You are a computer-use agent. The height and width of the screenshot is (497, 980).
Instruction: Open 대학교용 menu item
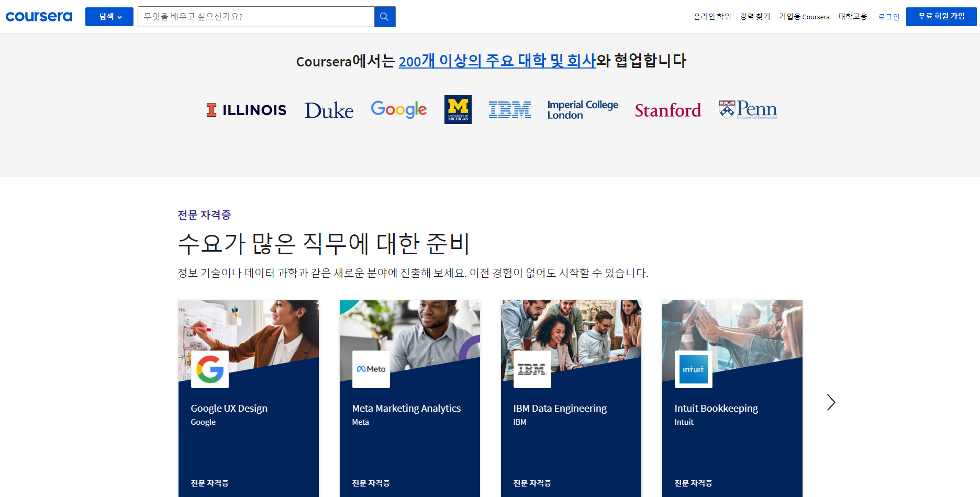853,17
